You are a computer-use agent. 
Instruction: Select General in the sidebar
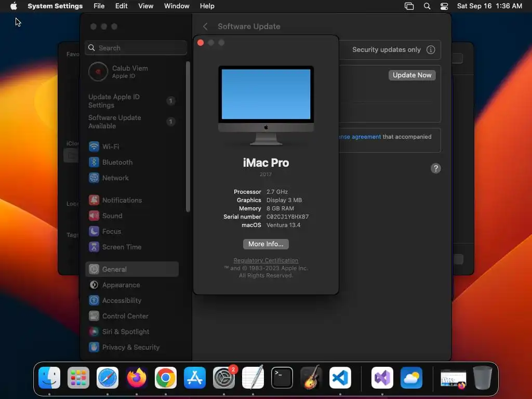click(x=131, y=269)
